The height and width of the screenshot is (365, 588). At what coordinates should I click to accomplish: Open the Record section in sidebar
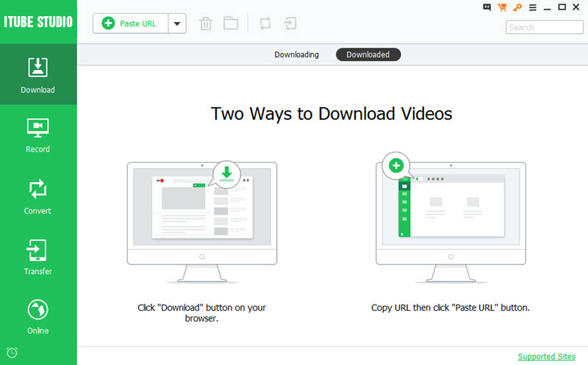38,135
